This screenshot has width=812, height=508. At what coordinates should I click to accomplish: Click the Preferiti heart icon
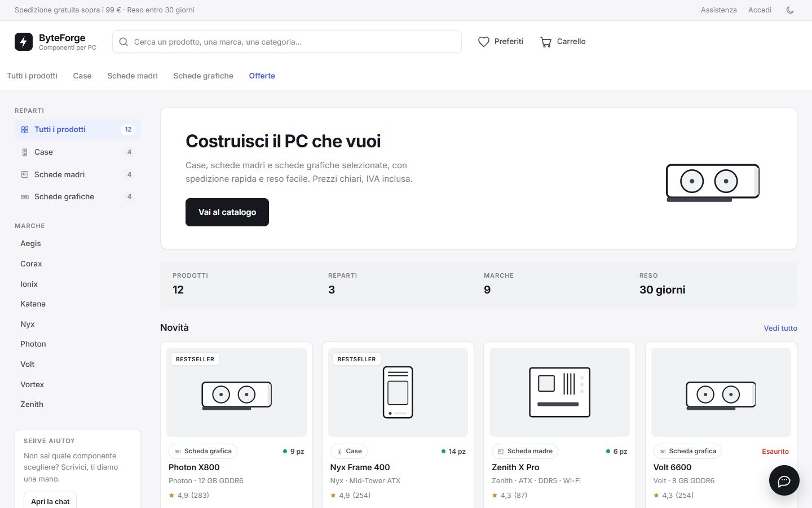484,42
